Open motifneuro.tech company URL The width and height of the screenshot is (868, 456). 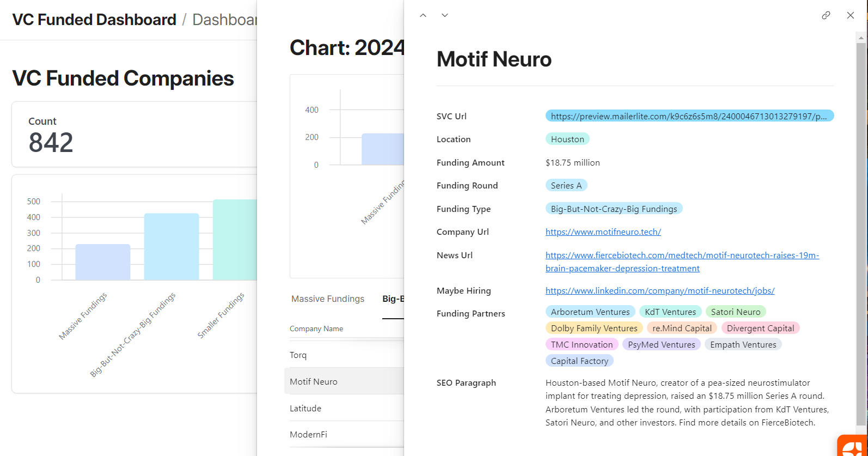click(x=603, y=232)
